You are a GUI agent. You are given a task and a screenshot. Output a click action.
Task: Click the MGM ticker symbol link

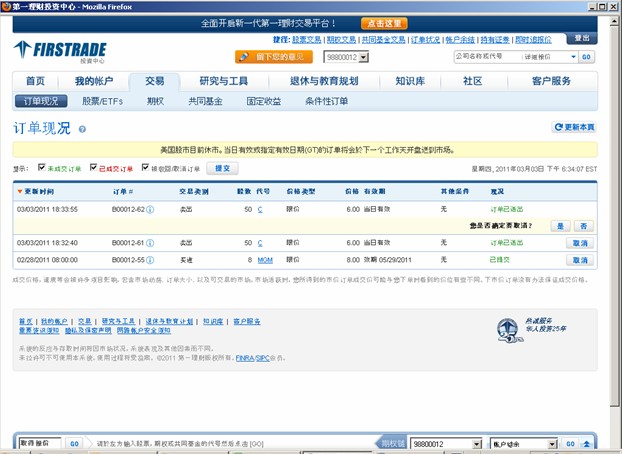click(x=265, y=259)
